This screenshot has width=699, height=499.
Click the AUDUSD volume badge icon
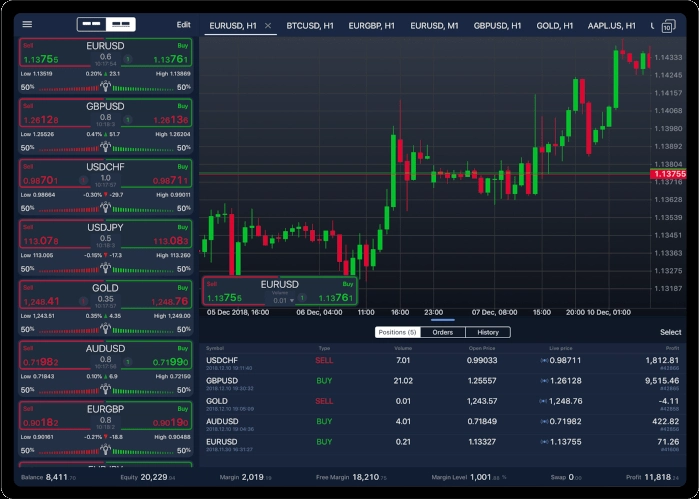tap(127, 362)
